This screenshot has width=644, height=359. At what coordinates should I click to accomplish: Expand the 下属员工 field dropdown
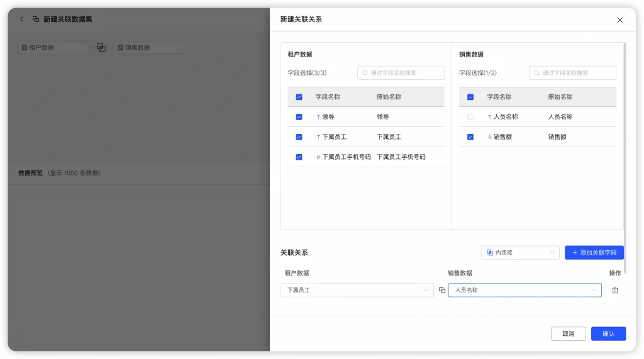pos(357,290)
